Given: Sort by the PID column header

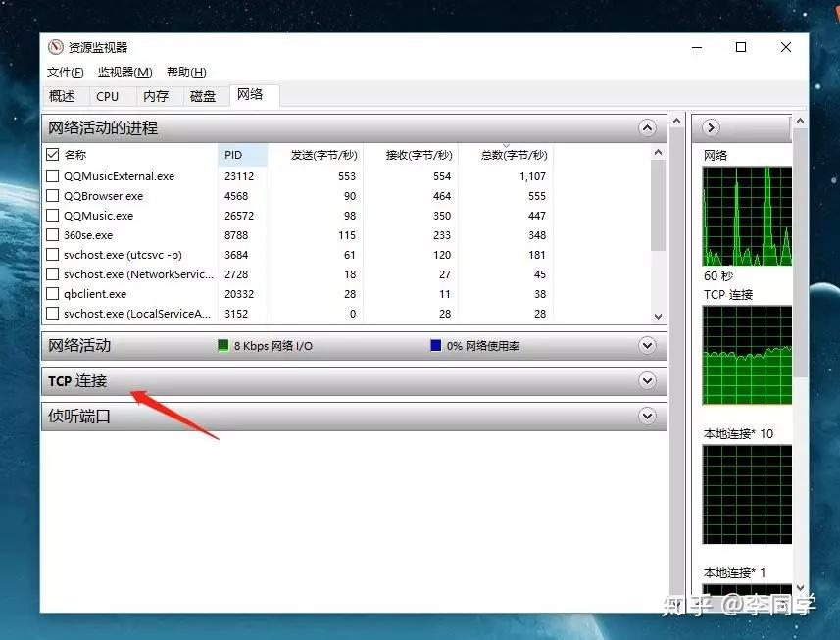Looking at the screenshot, I should click(x=242, y=155).
